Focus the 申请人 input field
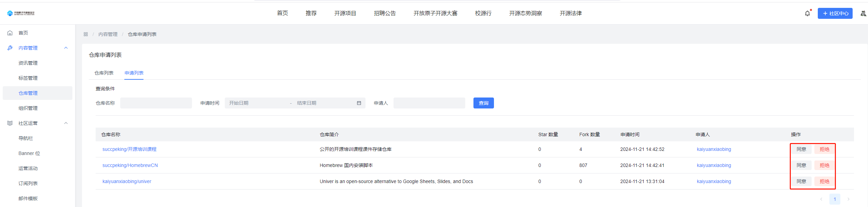The width and height of the screenshot is (868, 207). 429,103
